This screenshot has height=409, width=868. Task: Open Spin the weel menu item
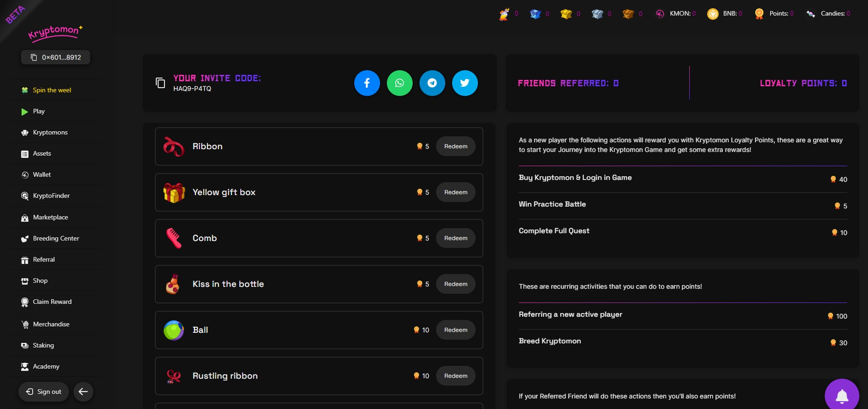click(x=52, y=90)
